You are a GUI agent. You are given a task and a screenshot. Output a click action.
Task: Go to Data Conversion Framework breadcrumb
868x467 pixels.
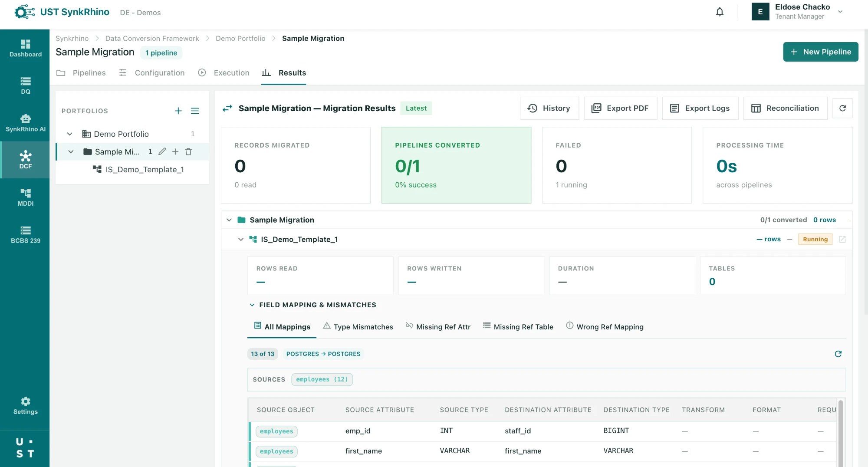[152, 38]
